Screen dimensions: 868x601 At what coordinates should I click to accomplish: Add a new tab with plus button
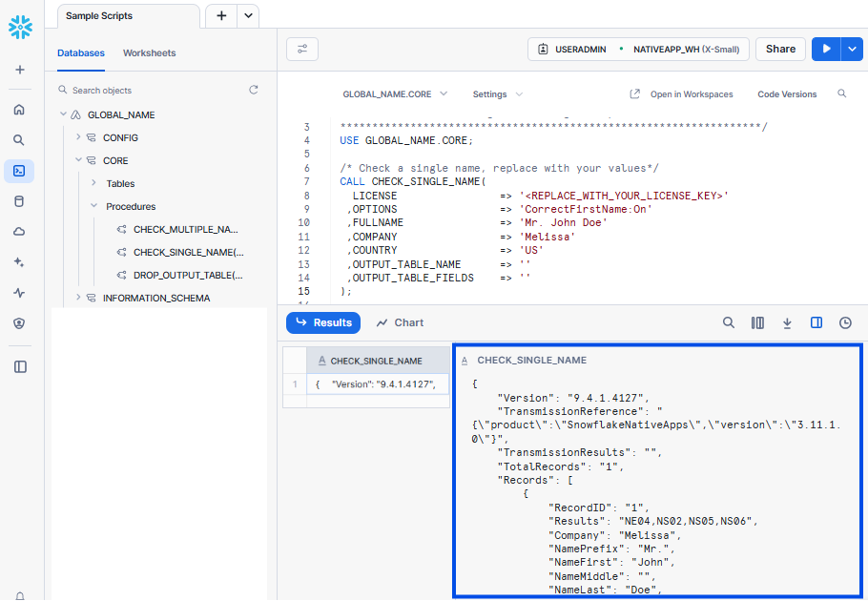tap(221, 15)
